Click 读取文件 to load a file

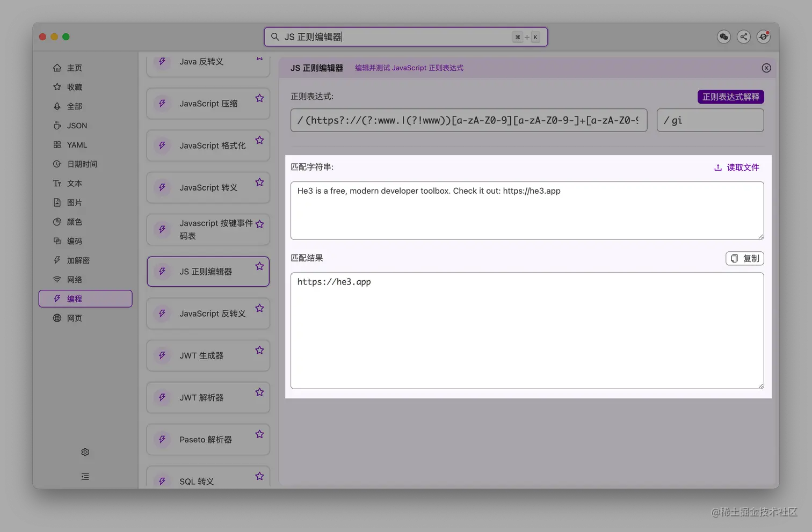point(736,167)
